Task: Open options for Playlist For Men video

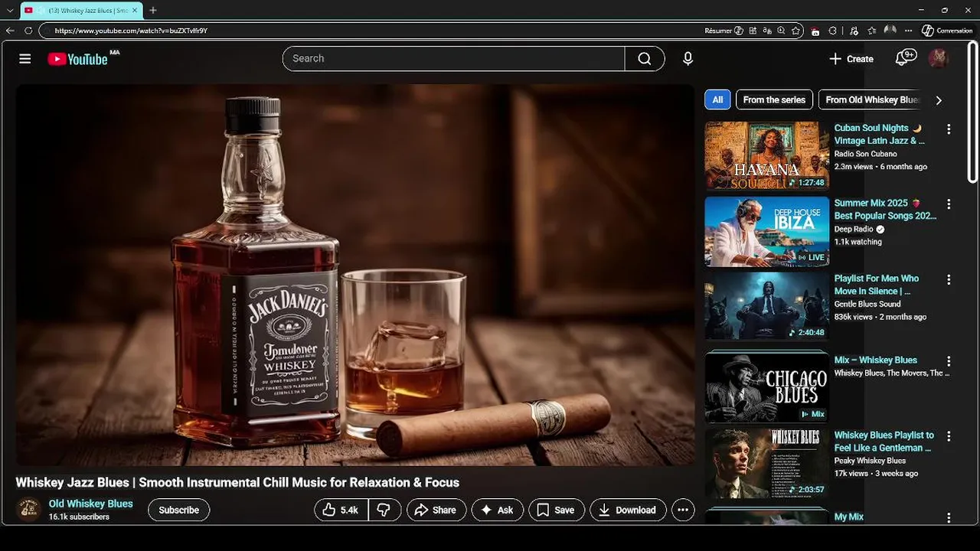Action: click(949, 279)
